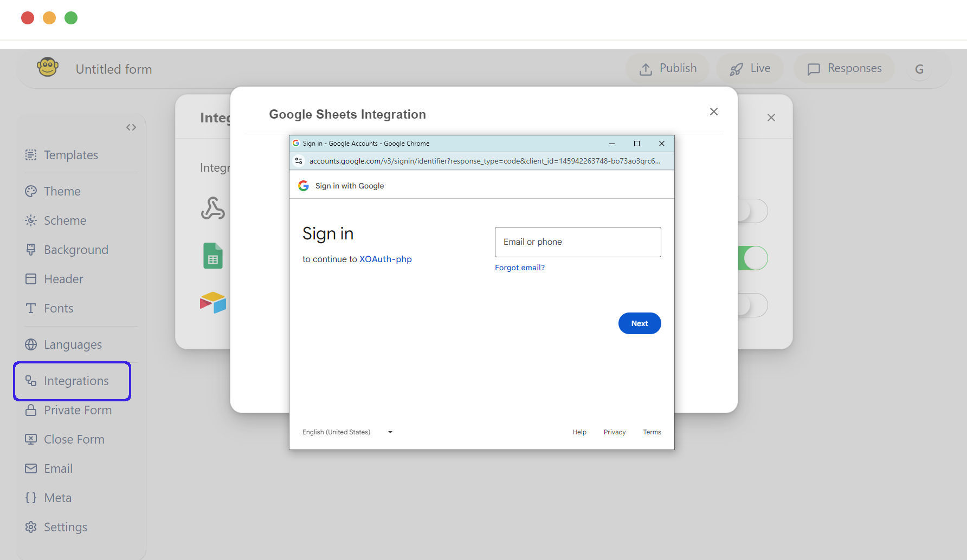Click the Publish button
Image resolution: width=967 pixels, height=560 pixels.
click(x=667, y=68)
